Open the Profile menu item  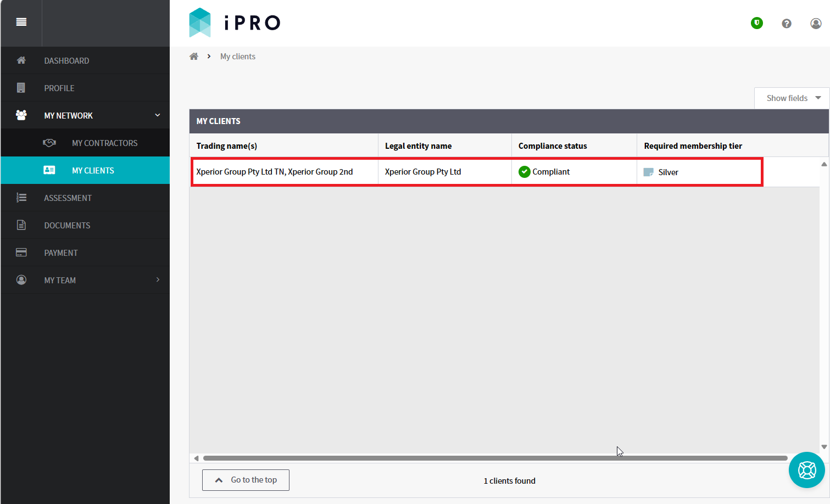click(x=85, y=88)
